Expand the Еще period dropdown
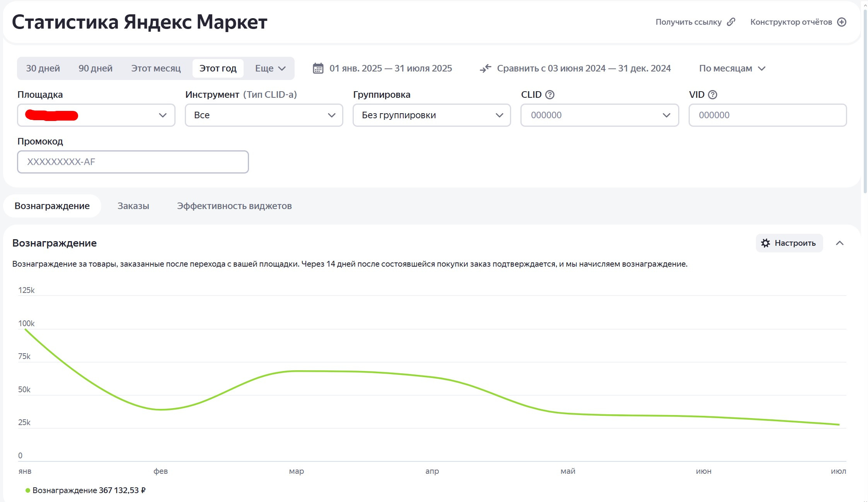This screenshot has width=868, height=502. click(x=270, y=68)
